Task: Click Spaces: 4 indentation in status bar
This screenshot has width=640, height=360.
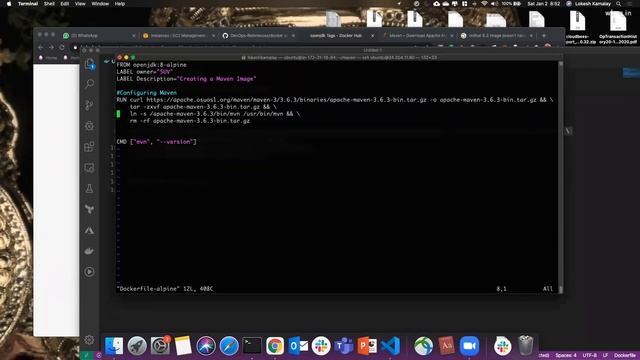Action: click(566, 356)
